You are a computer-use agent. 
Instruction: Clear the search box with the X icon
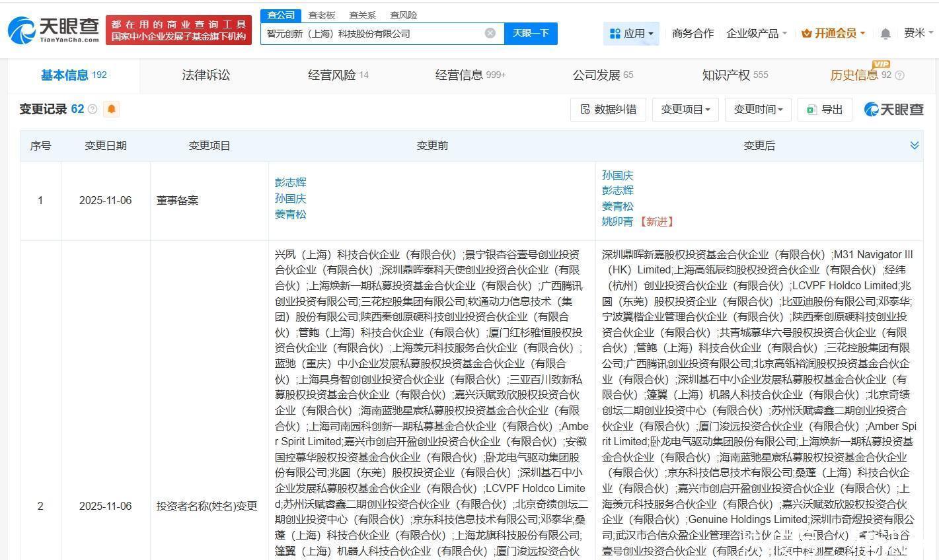[x=490, y=33]
